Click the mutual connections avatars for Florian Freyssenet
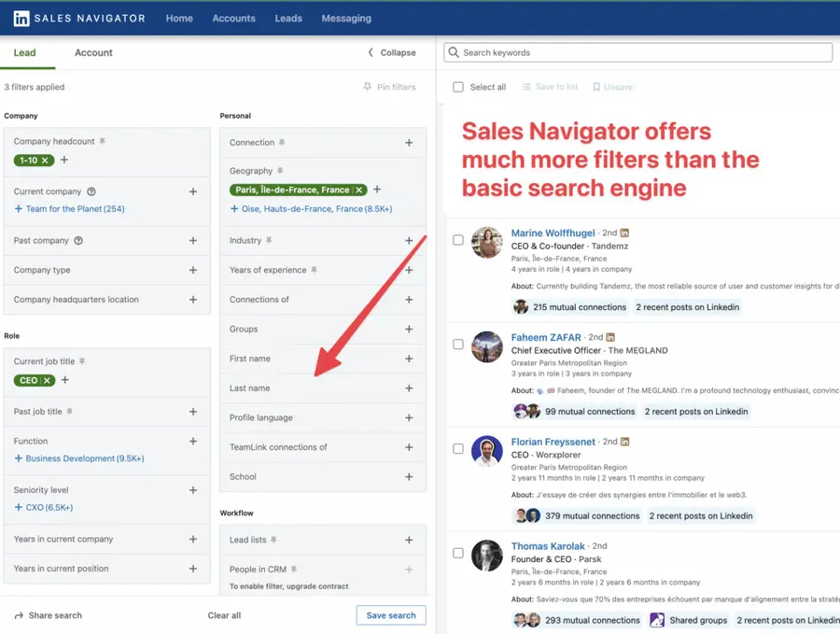 [x=527, y=514]
